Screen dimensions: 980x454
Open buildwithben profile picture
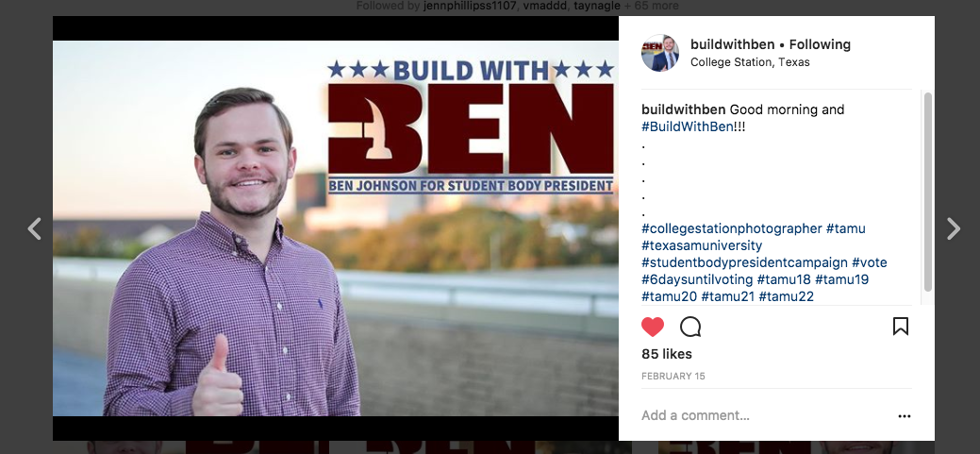coord(660,53)
